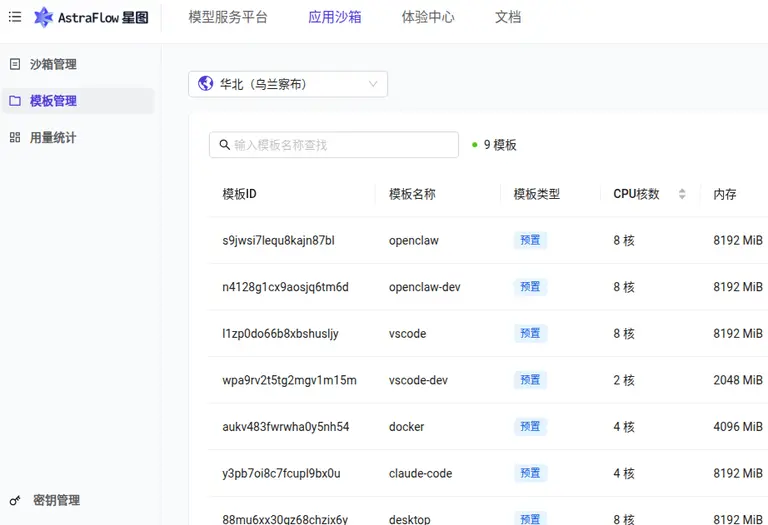Viewport: 768px width, 525px height.
Task: Select template ID 88mu6xx30qz68chzix6y
Action: 285,519
